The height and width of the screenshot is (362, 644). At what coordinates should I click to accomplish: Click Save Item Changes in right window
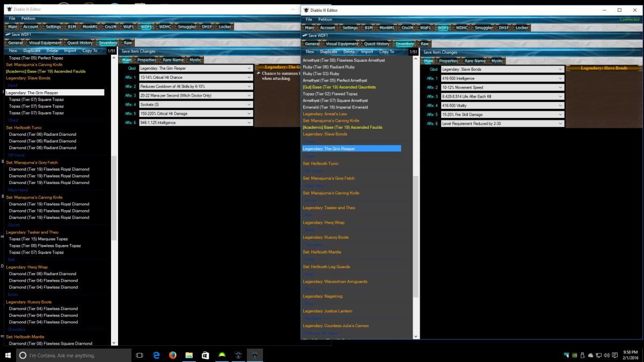coord(440,52)
